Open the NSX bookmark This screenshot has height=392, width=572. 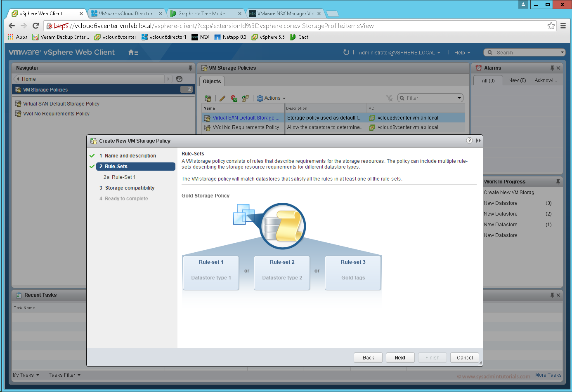pyautogui.click(x=201, y=37)
